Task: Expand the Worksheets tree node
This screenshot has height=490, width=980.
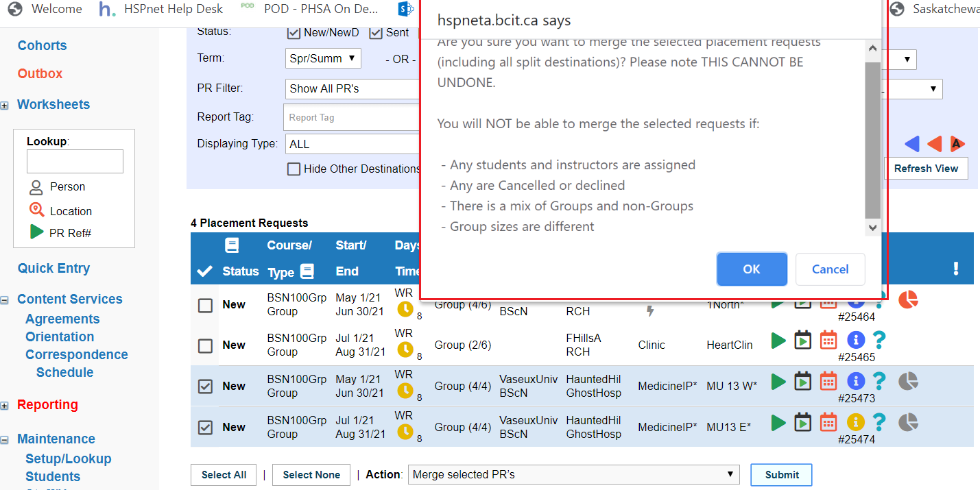Action: [5, 106]
